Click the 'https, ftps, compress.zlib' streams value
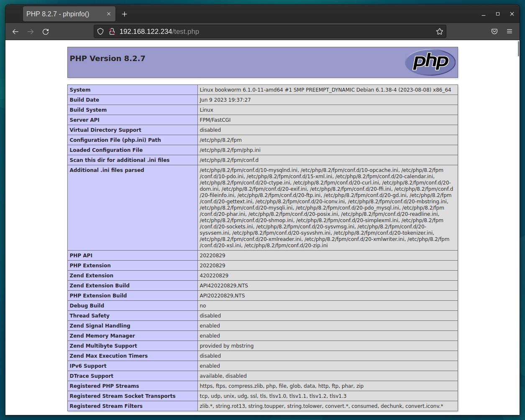The width and height of the screenshot is (525, 420). click(282, 386)
